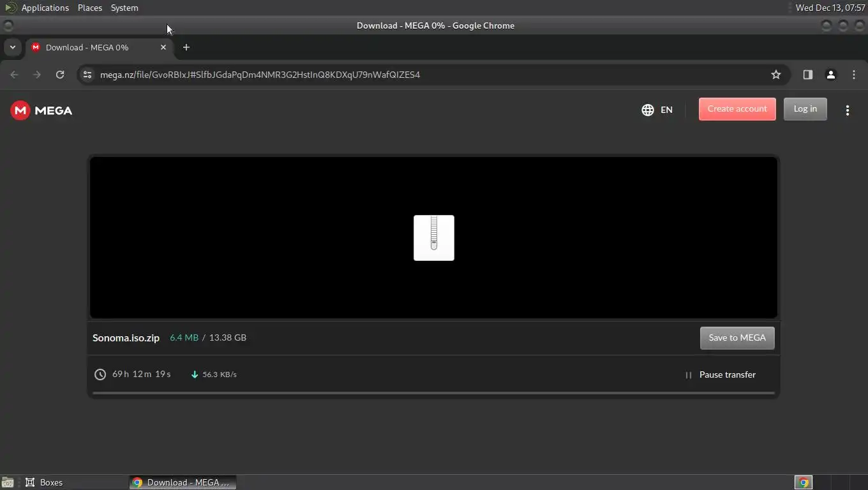Click the 56.3 KB/s speed text
This screenshot has height=490, width=868.
coord(220,375)
